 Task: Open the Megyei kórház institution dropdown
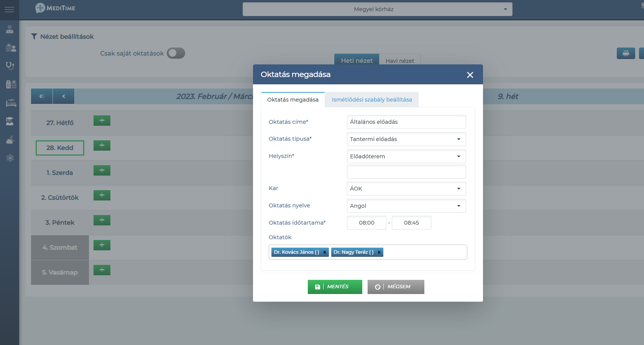377,9
